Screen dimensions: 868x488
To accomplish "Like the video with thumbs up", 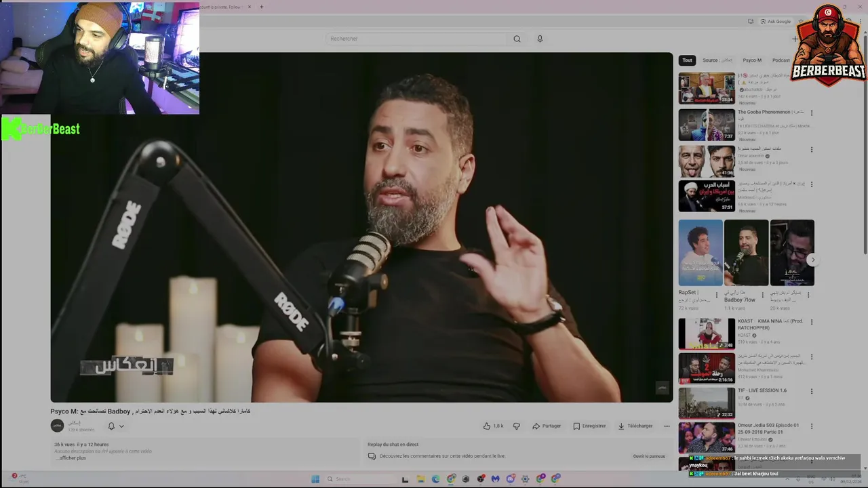I will (493, 426).
